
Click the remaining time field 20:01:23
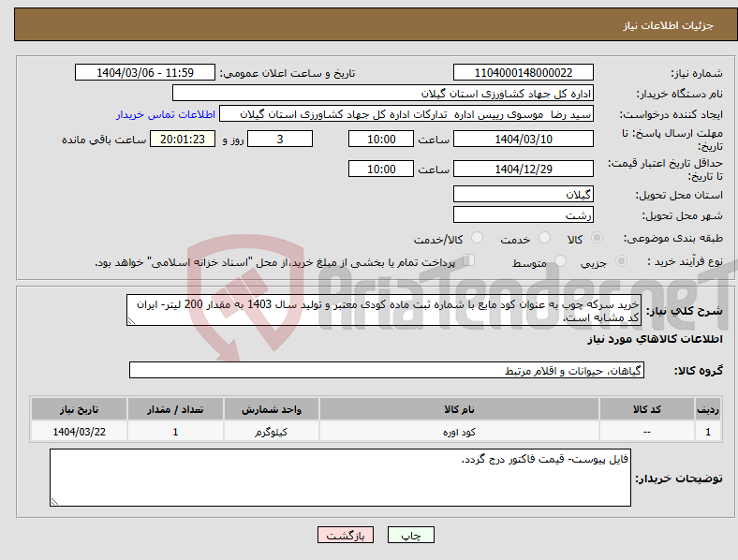(x=183, y=139)
